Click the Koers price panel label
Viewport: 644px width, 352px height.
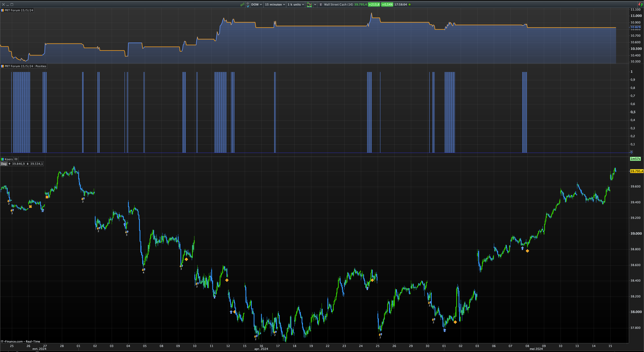click(x=8, y=159)
